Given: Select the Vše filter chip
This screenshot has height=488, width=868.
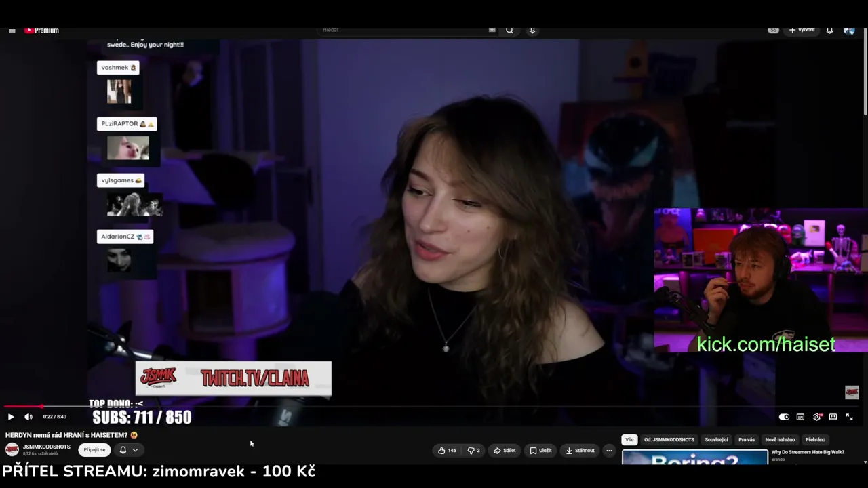Looking at the screenshot, I should point(629,440).
